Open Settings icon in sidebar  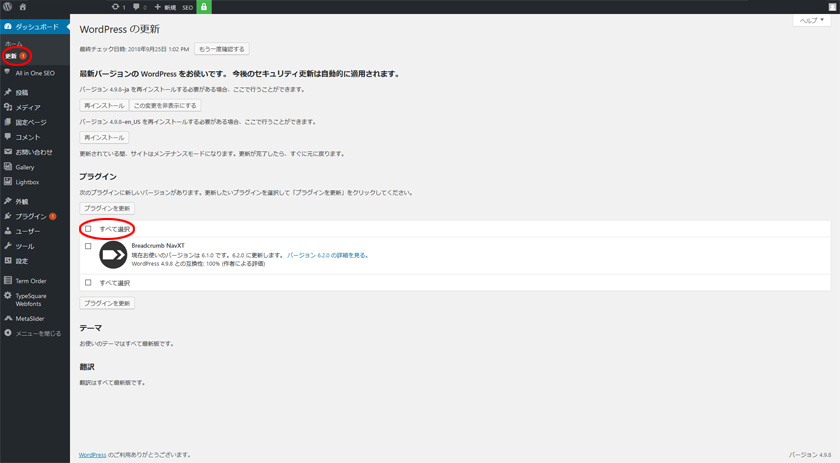click(8, 261)
